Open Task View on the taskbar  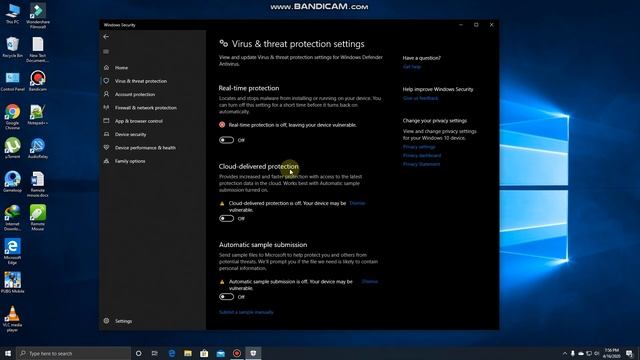click(x=155, y=353)
